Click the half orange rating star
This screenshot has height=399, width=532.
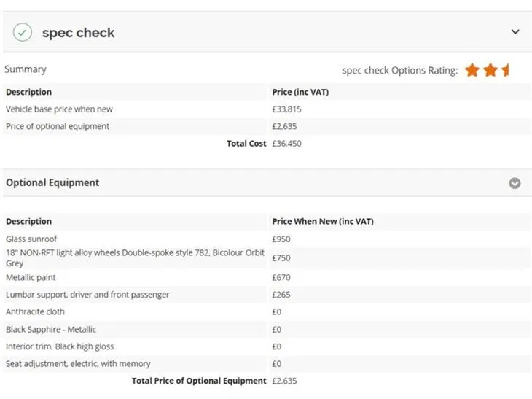click(506, 70)
